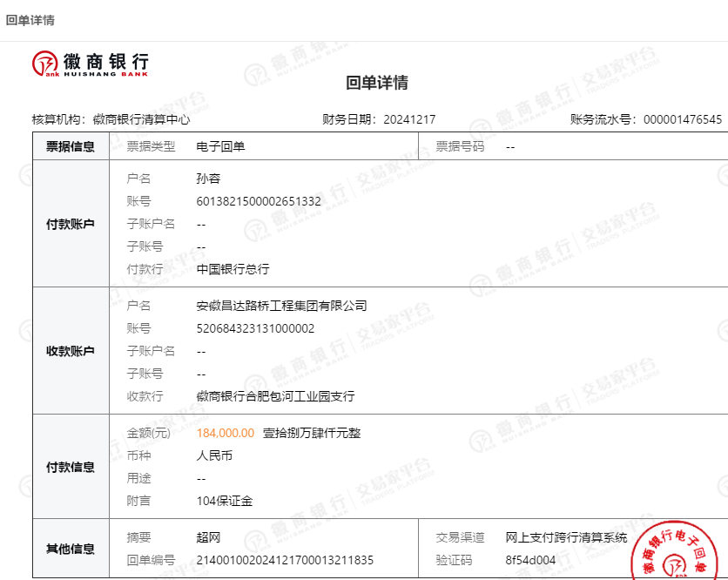Click transaction channel 网上支付跨行清算系统

(x=566, y=537)
